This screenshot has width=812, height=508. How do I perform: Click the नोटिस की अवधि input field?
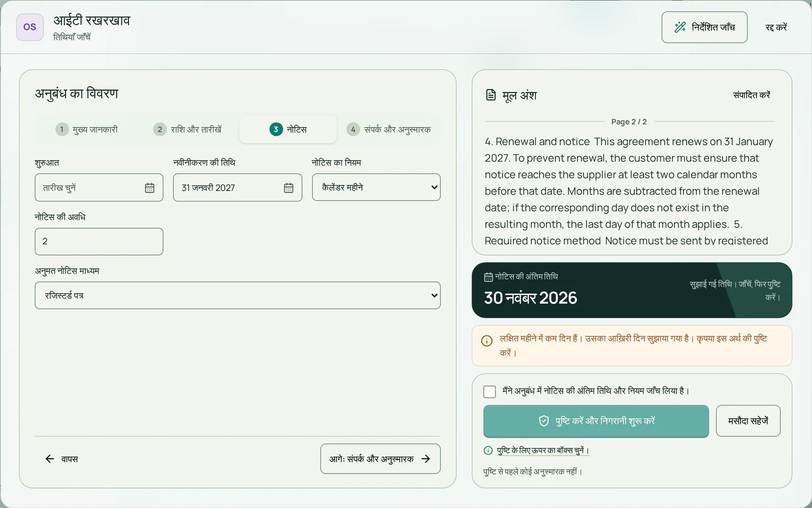[99, 242]
